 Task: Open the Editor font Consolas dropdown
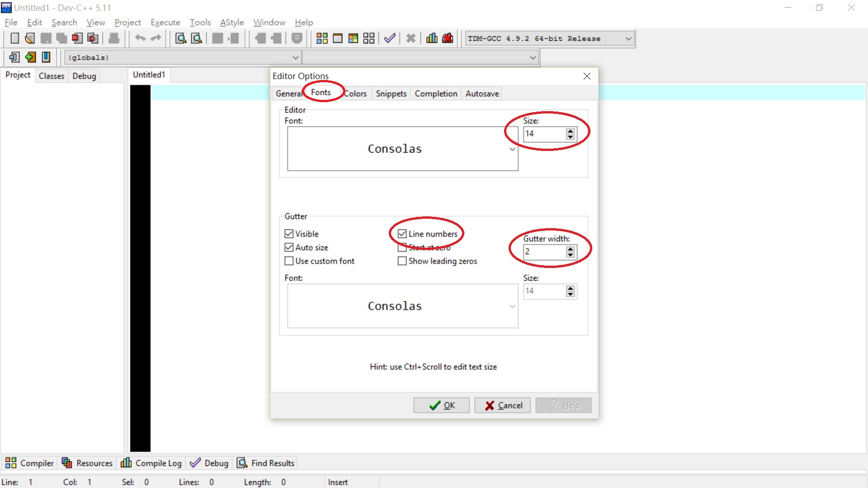(512, 149)
